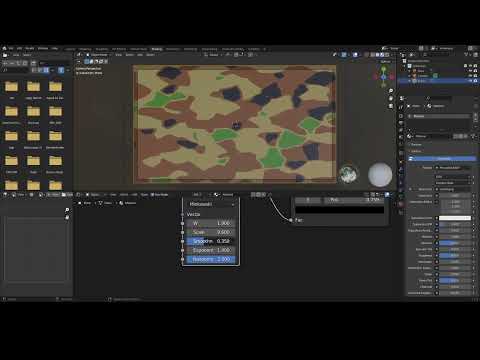
Task: Click the back arrow in the file browser
Action: [6, 63]
